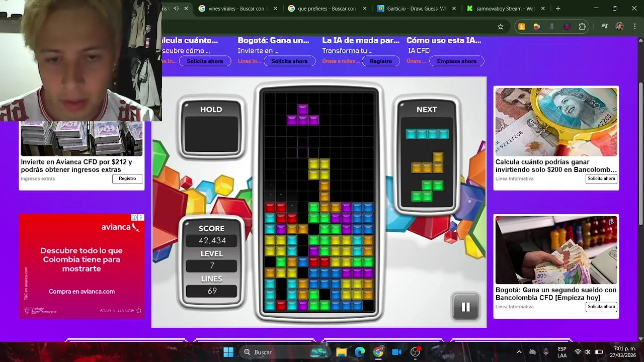Open the Wi-Fi network tray icon

pos(578,352)
